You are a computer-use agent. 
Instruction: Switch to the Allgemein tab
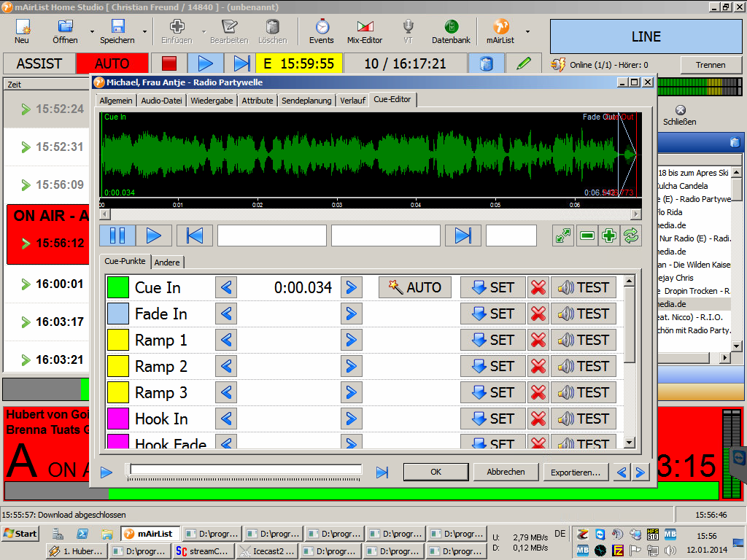pyautogui.click(x=116, y=101)
